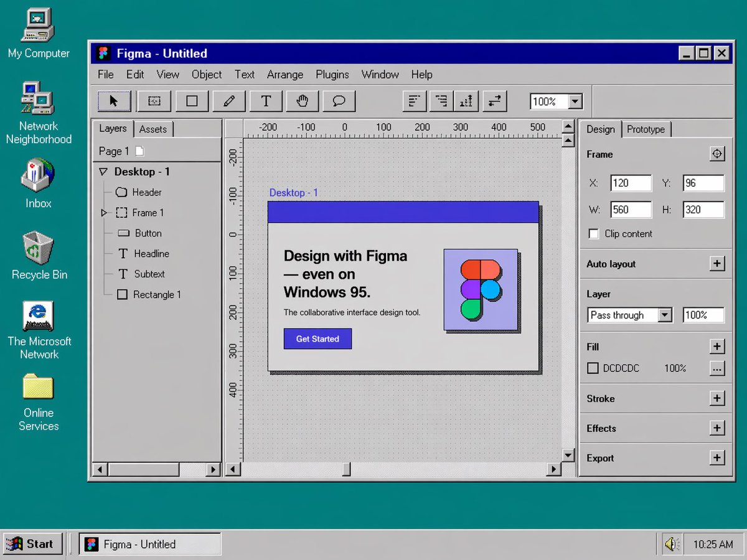Collapse the Desktop - 1 layer tree
Screen dimensions: 747x560
click(x=103, y=172)
